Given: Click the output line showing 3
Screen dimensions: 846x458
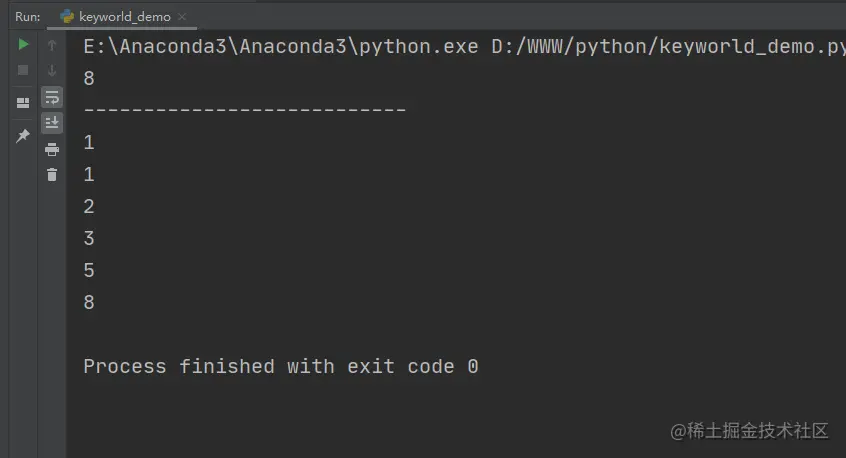Looking at the screenshot, I should [x=89, y=238].
